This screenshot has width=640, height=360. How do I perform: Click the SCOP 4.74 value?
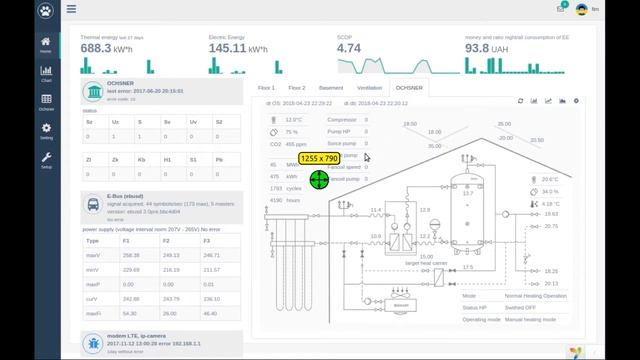tap(349, 49)
